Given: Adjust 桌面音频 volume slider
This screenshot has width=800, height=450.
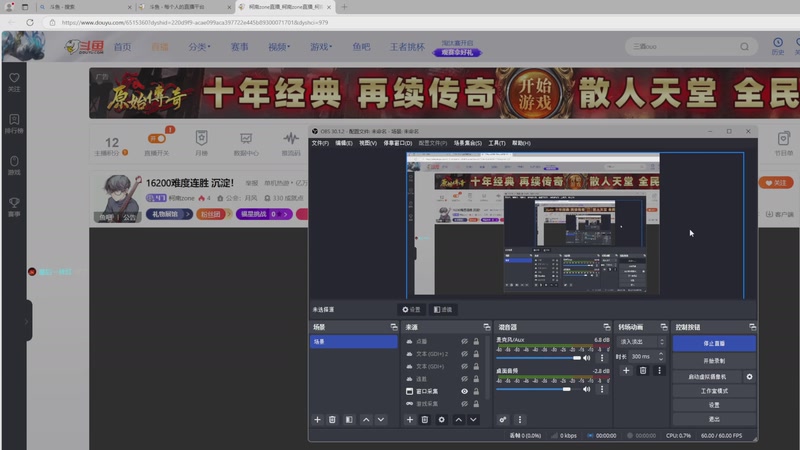Looking at the screenshot, I should click(539, 389).
